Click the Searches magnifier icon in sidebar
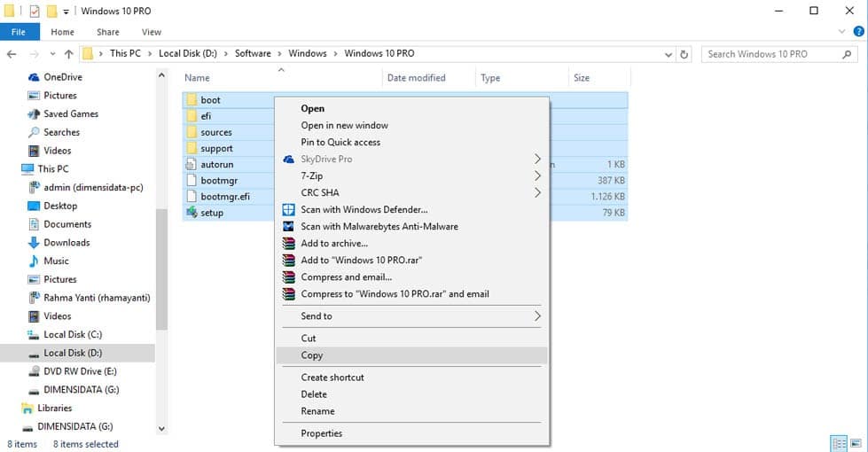 pyautogui.click(x=34, y=132)
